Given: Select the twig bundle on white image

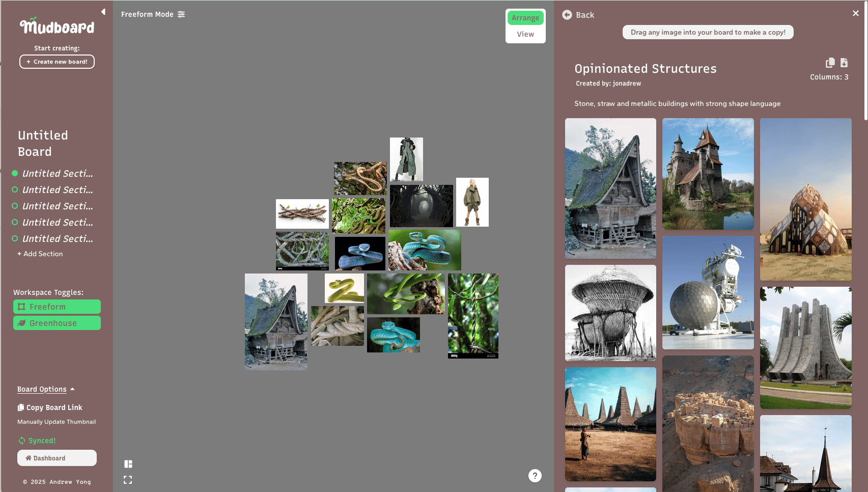Looking at the screenshot, I should (302, 214).
